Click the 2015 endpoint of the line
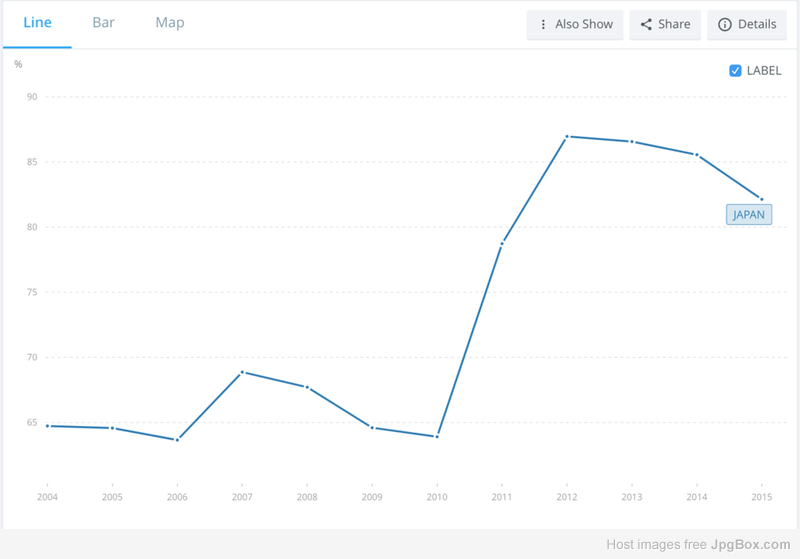Viewport: 800px width, 559px height. (x=762, y=199)
